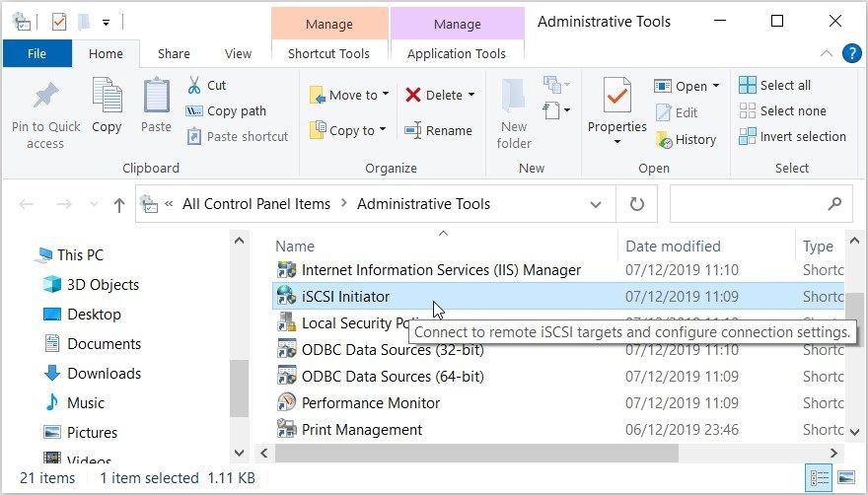This screenshot has width=868, height=495.
Task: Open file History from the ribbon
Action: [x=686, y=140]
